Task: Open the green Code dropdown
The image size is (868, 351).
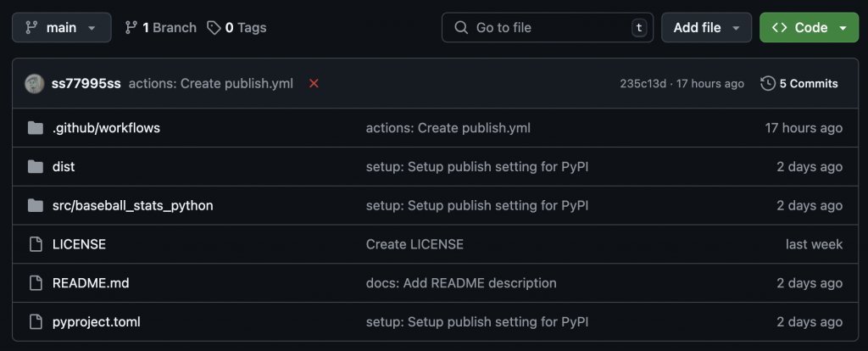Action: pos(809,28)
